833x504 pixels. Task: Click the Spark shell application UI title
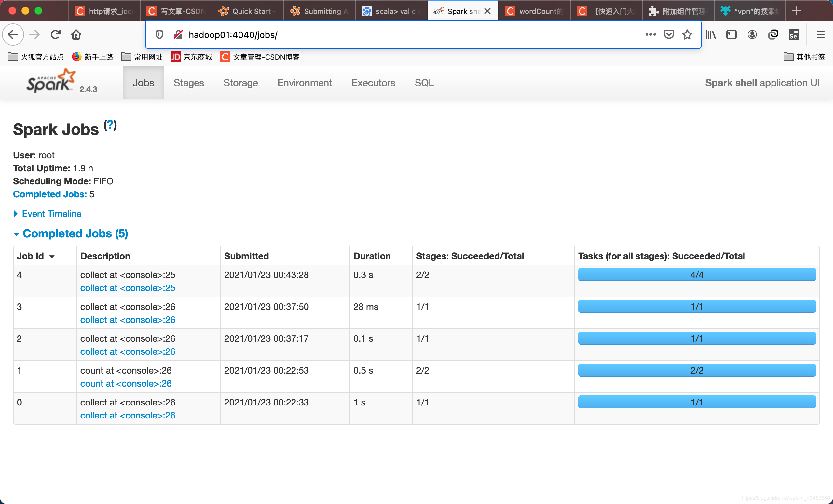coord(762,83)
